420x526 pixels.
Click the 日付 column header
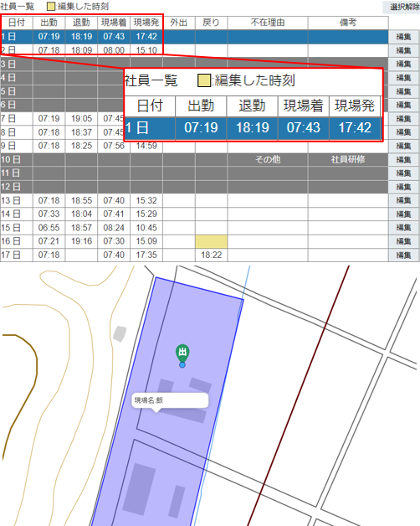[17, 23]
